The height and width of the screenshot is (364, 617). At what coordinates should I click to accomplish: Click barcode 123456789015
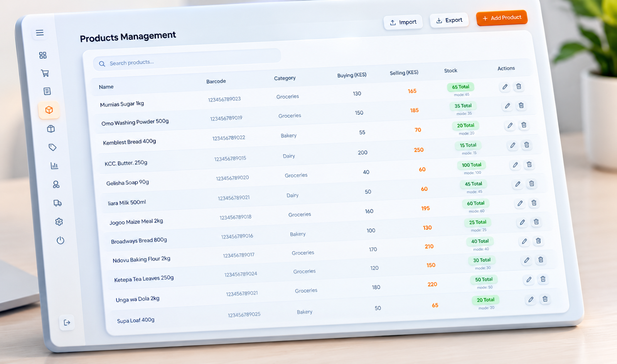pos(230,158)
